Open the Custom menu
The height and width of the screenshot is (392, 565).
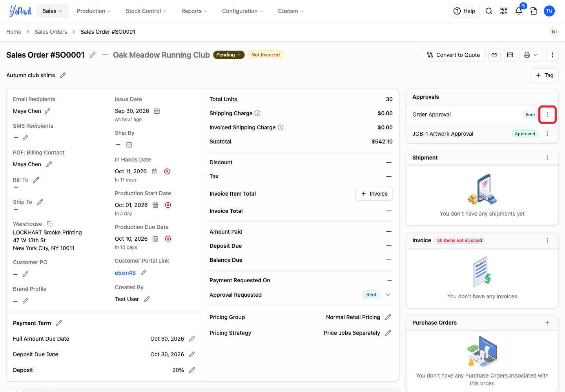(291, 11)
